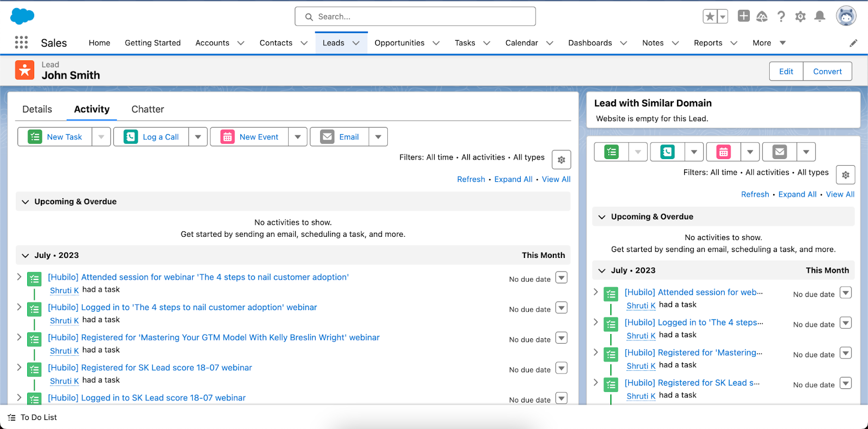Image resolution: width=868 pixels, height=429 pixels.
Task: Open the help question mark icon
Action: (781, 16)
